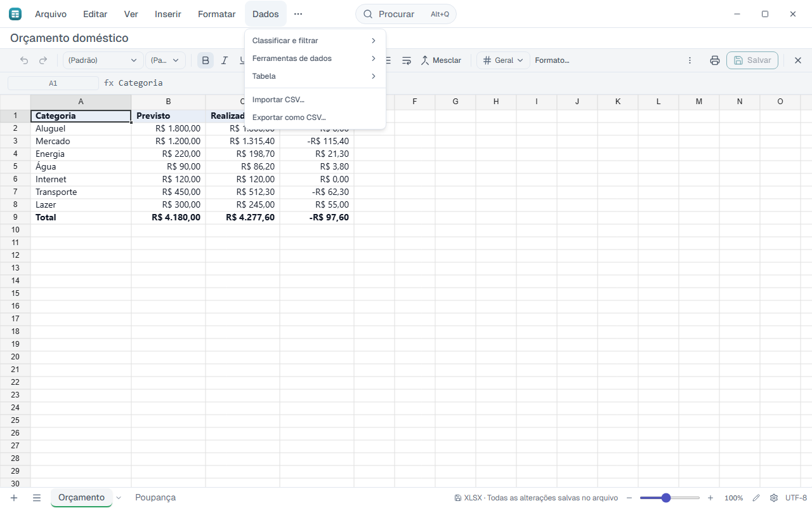Select the Orçamento sheet tab
The image size is (812, 508).
[81, 498]
